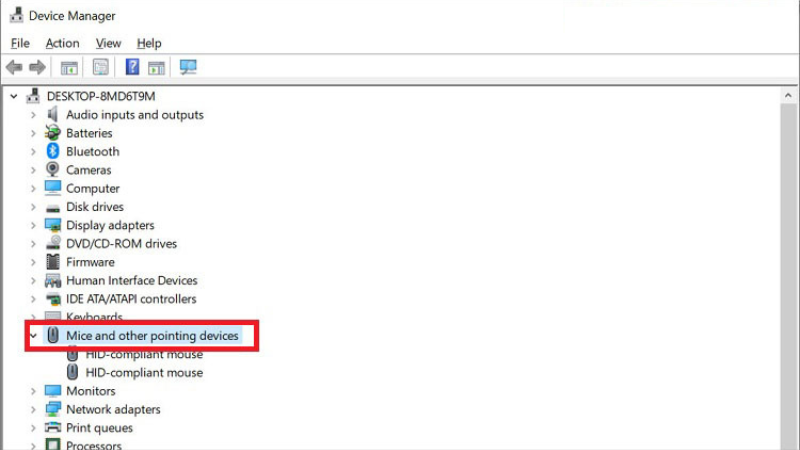This screenshot has width=800, height=450.
Task: Click the blue Help question mark icon
Action: click(x=132, y=67)
